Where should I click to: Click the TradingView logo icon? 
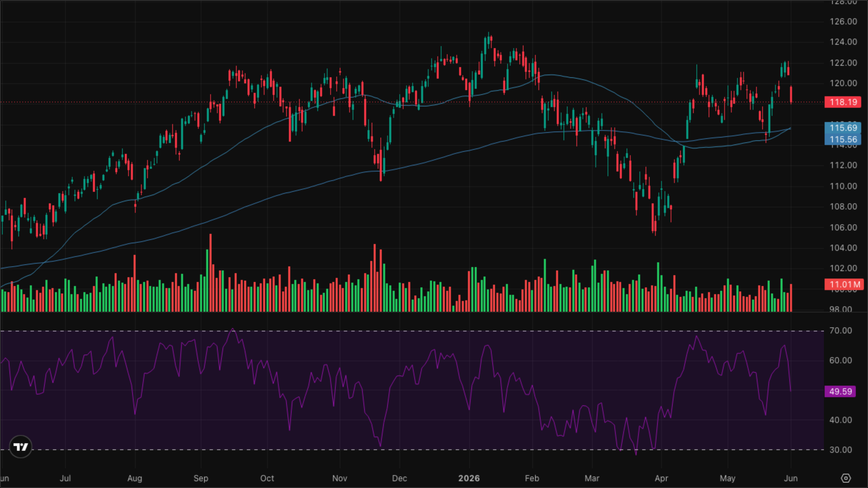21,447
